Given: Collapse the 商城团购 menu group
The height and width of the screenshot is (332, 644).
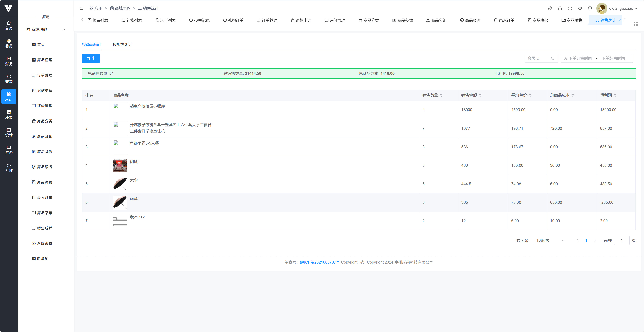Looking at the screenshot, I should pyautogui.click(x=64, y=29).
